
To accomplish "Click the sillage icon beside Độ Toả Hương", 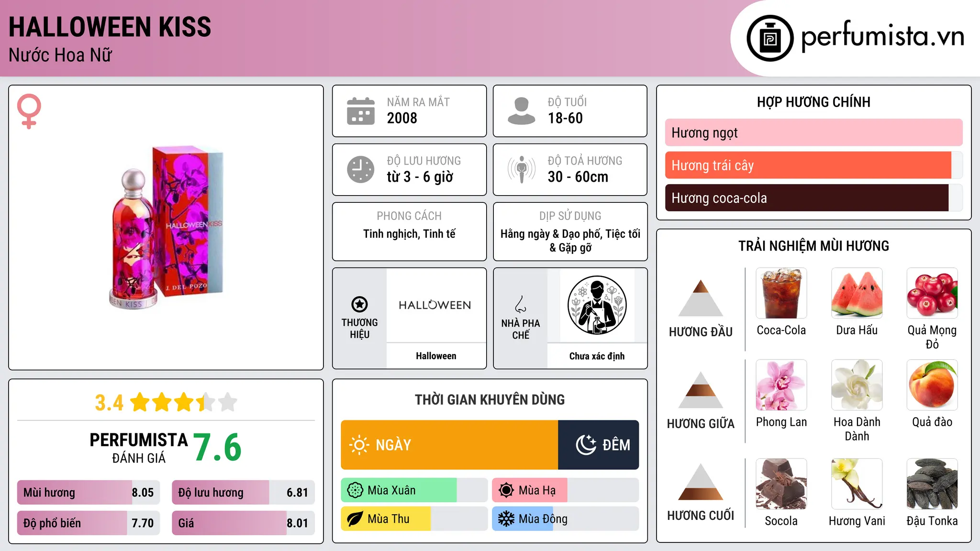I will (x=522, y=169).
